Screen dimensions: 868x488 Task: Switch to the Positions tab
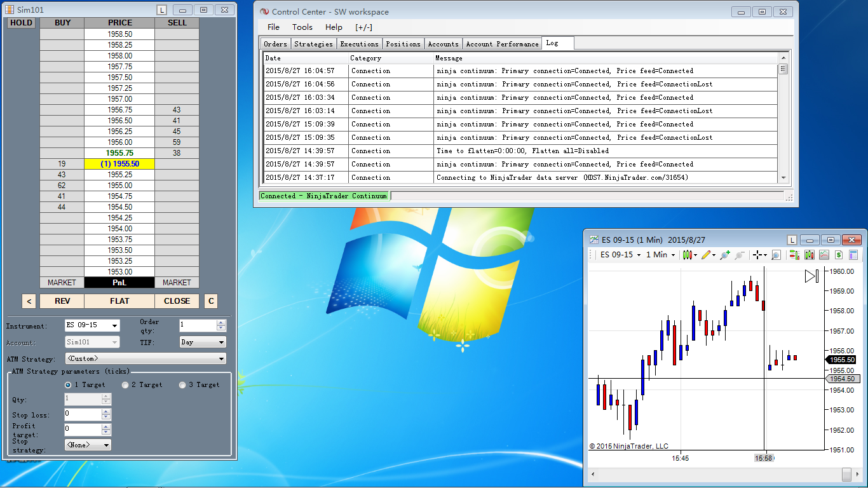(403, 44)
